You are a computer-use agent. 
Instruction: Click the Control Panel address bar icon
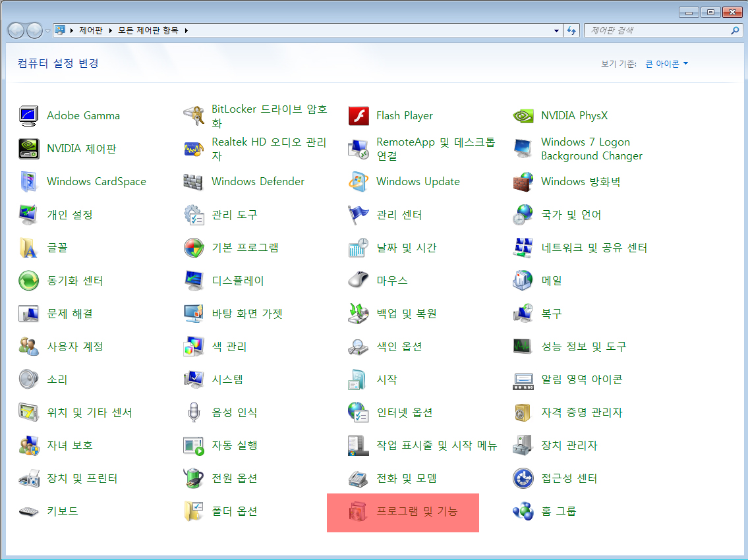pyautogui.click(x=60, y=30)
